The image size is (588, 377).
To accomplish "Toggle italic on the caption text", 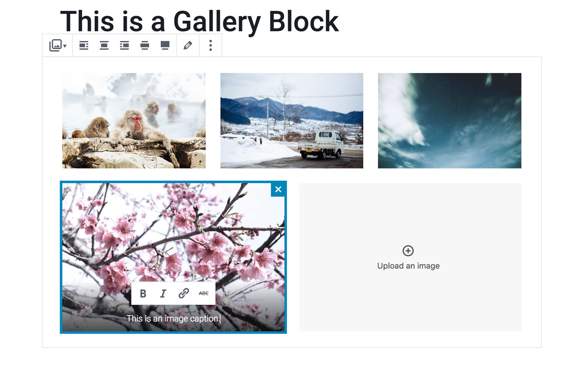I will [x=163, y=293].
